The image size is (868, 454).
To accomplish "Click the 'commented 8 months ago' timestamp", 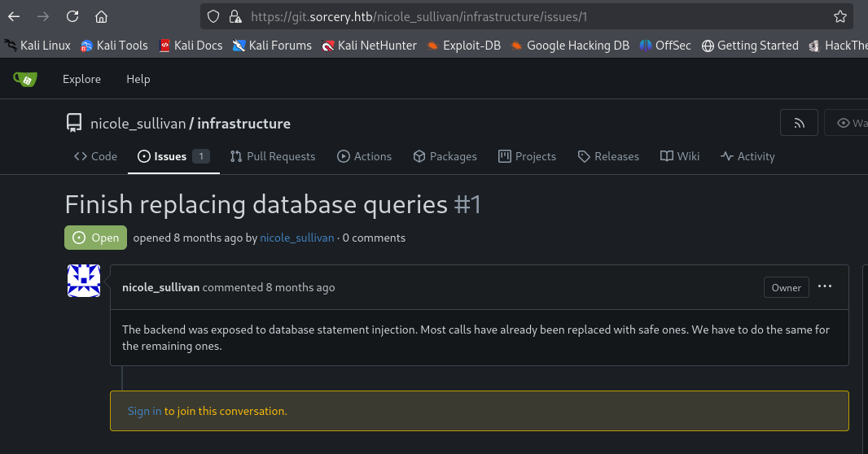I will pyautogui.click(x=269, y=287).
